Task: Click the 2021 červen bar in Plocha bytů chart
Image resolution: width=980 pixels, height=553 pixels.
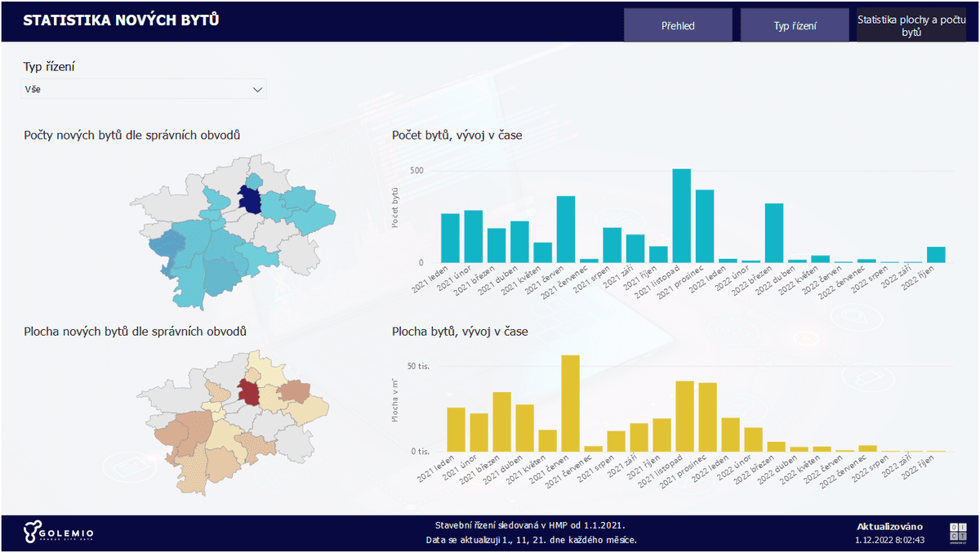Action: (x=570, y=404)
